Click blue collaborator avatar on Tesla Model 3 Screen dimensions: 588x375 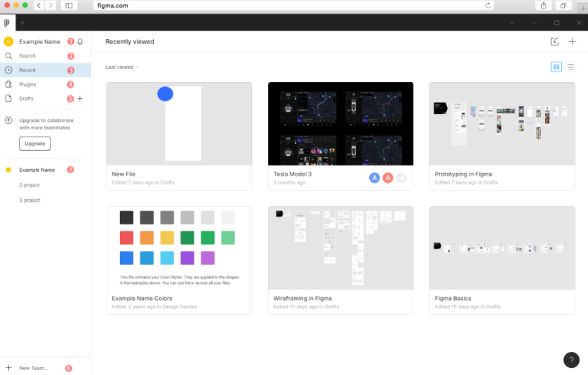[374, 178]
